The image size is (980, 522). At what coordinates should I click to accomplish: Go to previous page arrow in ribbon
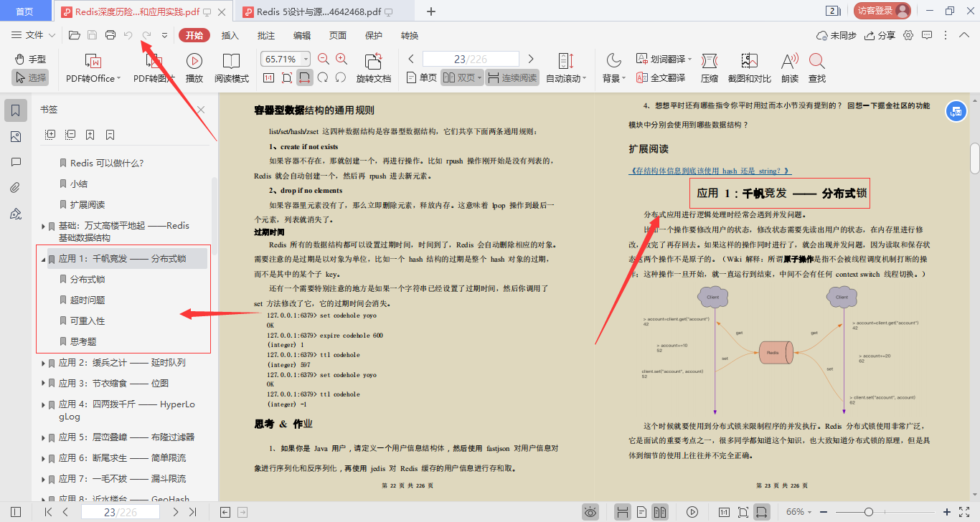411,59
